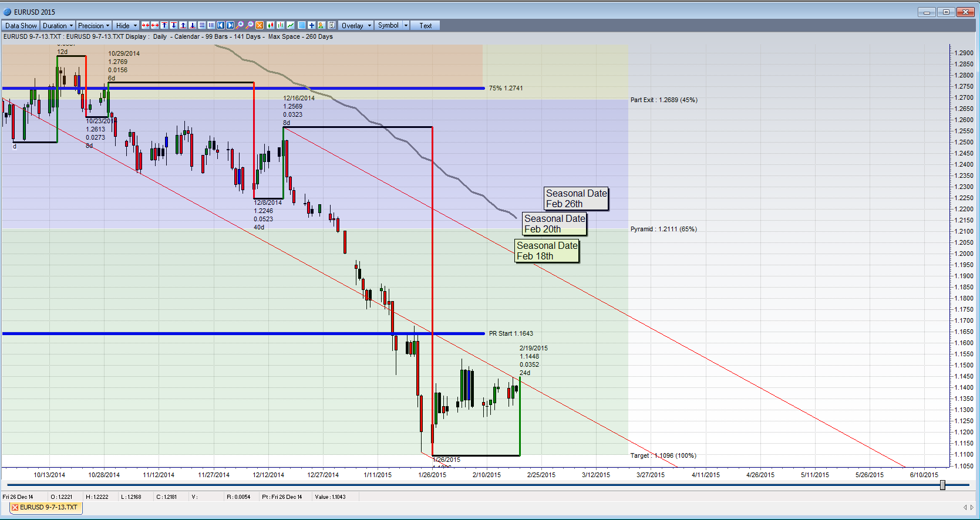
Task: Click the orange X reset icon
Action: coord(260,25)
